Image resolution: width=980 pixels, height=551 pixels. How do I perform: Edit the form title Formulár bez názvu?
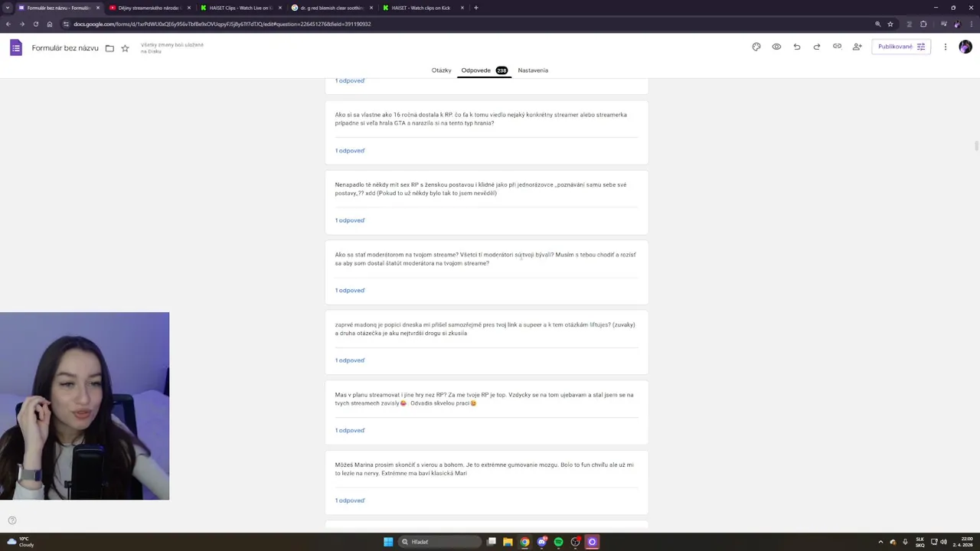pos(65,48)
